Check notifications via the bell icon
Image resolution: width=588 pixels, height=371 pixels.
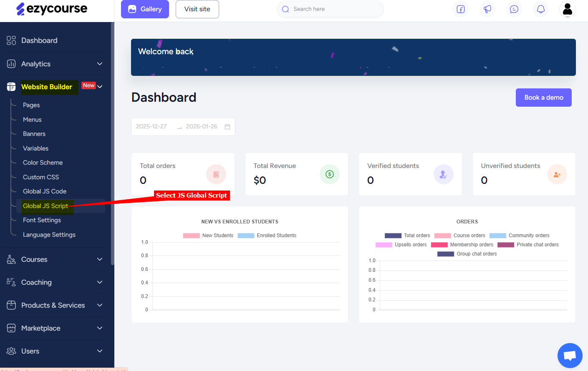click(540, 9)
